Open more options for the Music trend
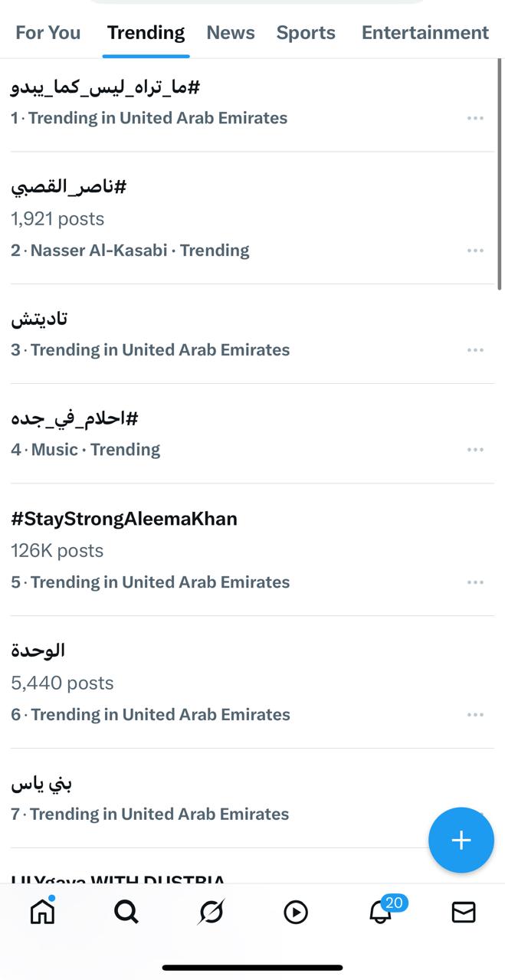This screenshot has height=980, width=505. [475, 449]
